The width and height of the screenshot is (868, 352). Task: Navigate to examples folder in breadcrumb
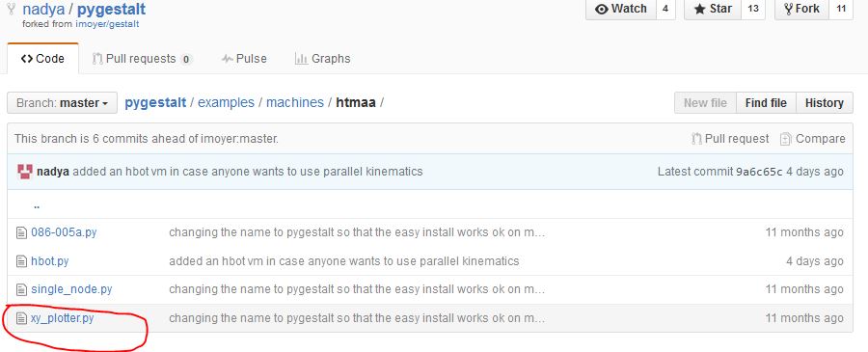[226, 103]
